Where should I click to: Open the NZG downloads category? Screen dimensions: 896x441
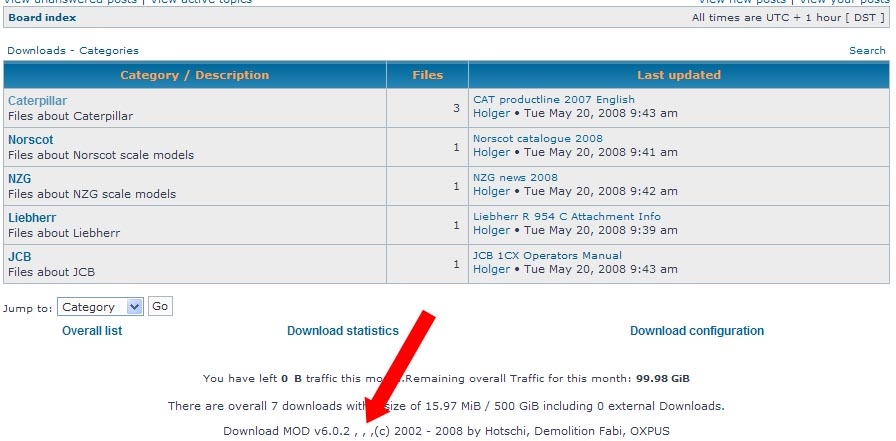pos(20,179)
